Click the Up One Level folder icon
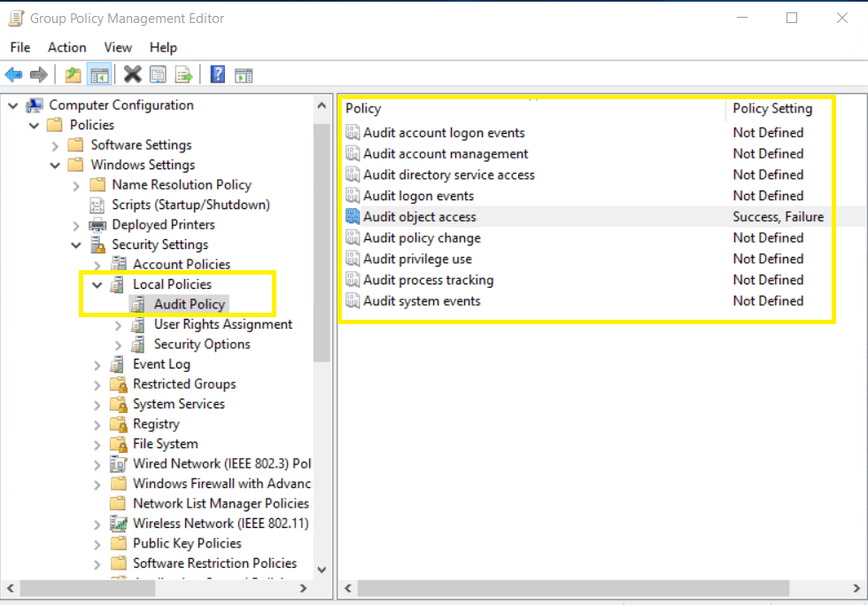This screenshot has height=605, width=868. [x=74, y=75]
